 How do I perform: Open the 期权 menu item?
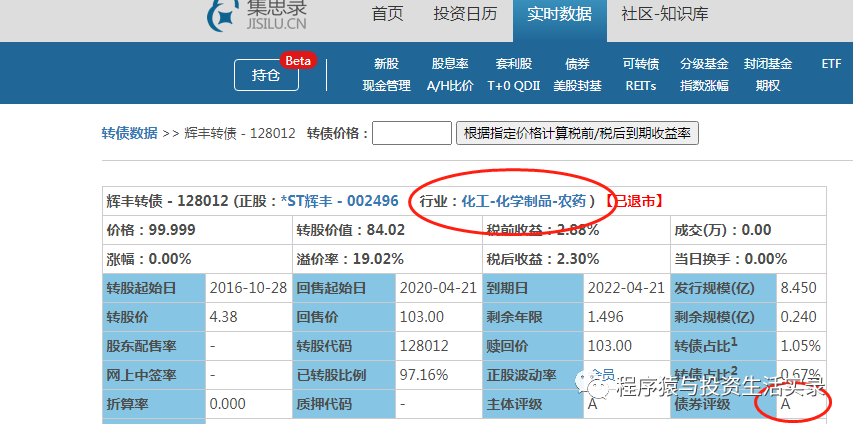pyautogui.click(x=768, y=86)
